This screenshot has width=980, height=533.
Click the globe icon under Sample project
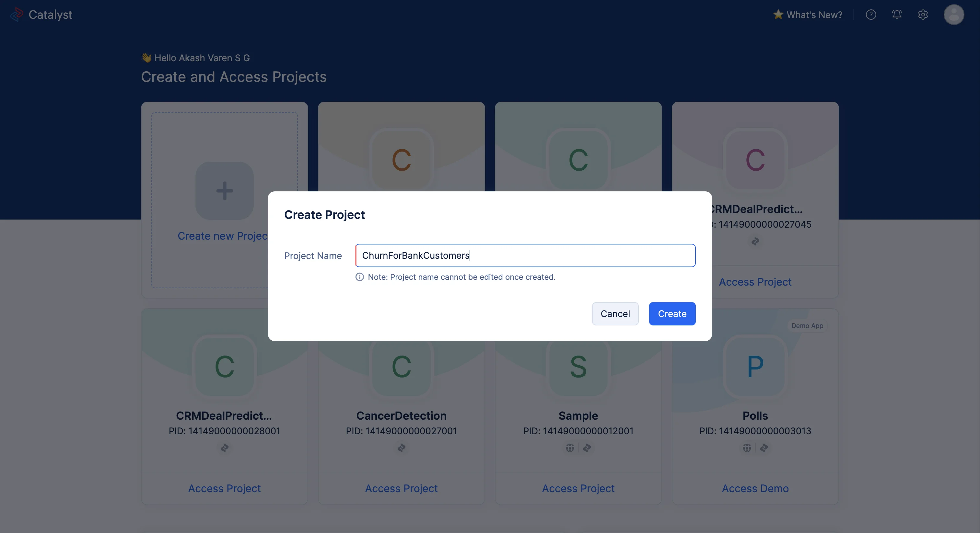[570, 448]
